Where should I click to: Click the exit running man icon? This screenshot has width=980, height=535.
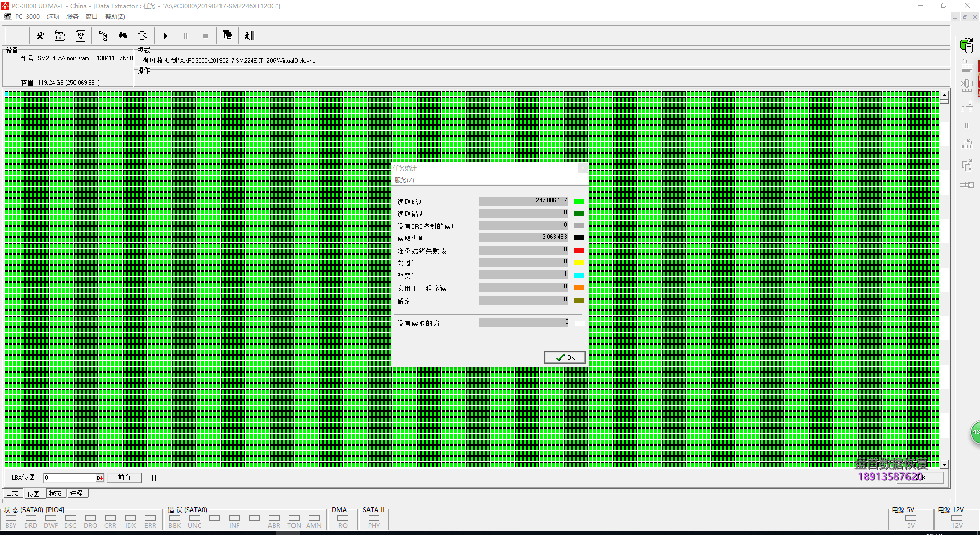pos(249,36)
